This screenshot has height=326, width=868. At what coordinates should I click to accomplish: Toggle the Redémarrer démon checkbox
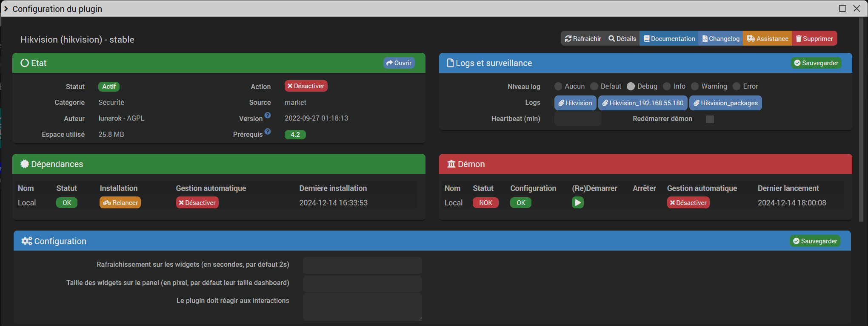tap(710, 119)
